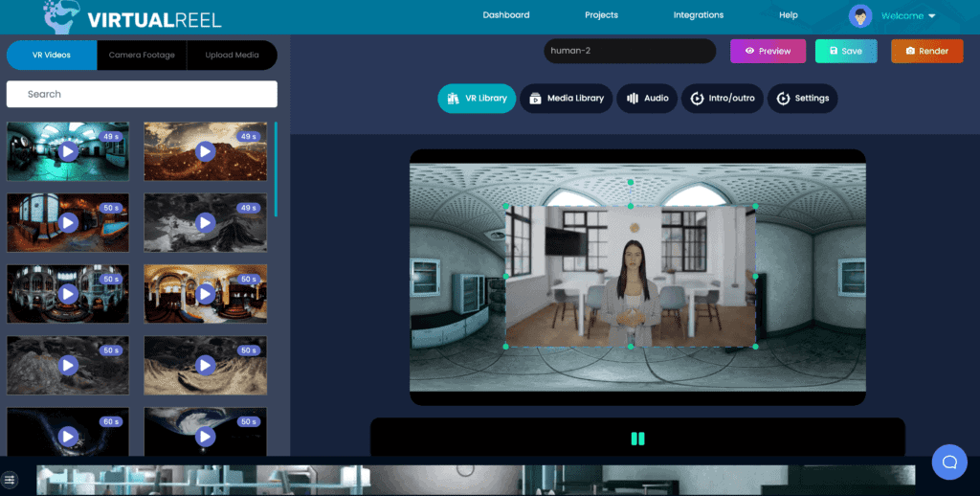
Task: Play the dark rocky mountain video
Action: (x=68, y=365)
